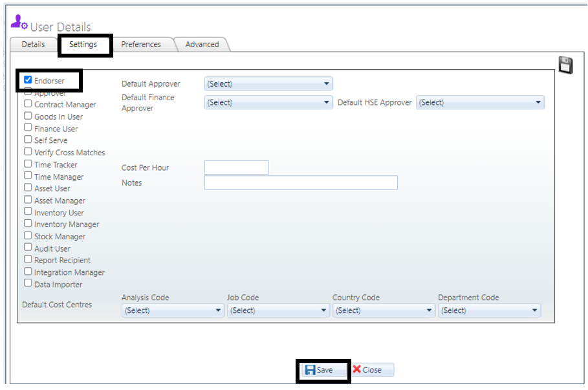Click the purple User Details icon
The height and width of the screenshot is (390, 588).
pyautogui.click(x=19, y=22)
